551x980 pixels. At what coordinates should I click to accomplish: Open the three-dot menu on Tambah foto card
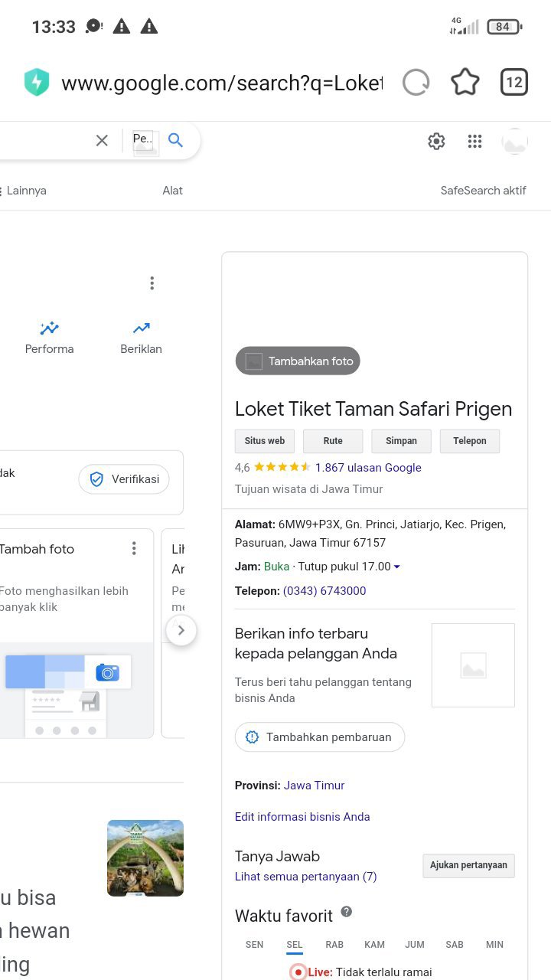tap(134, 548)
